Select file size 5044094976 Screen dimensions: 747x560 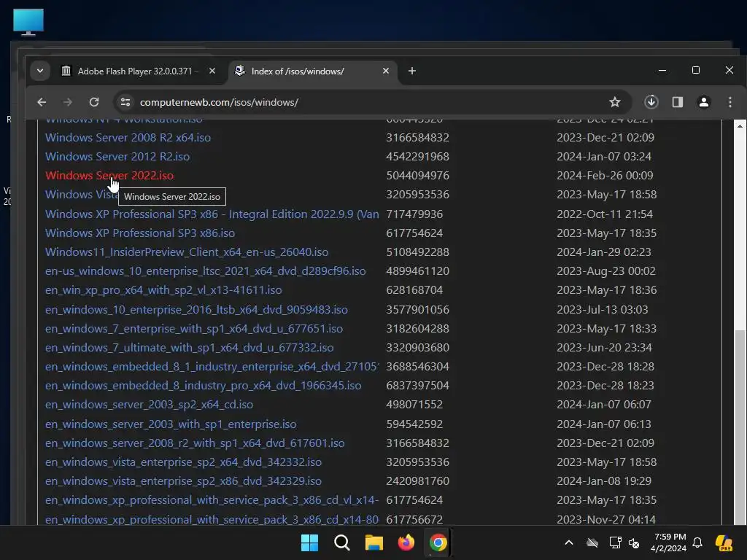[x=417, y=176]
